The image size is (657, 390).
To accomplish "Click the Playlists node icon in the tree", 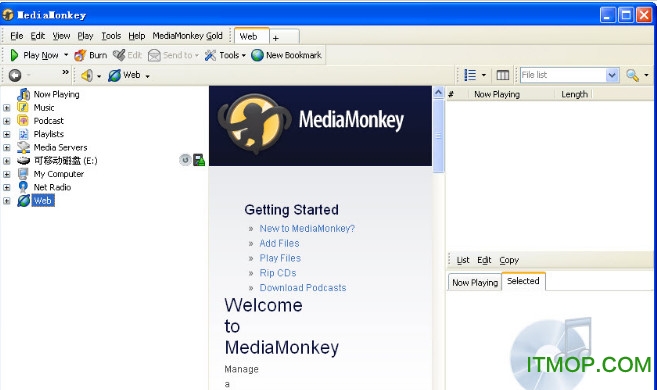I will pyautogui.click(x=23, y=134).
